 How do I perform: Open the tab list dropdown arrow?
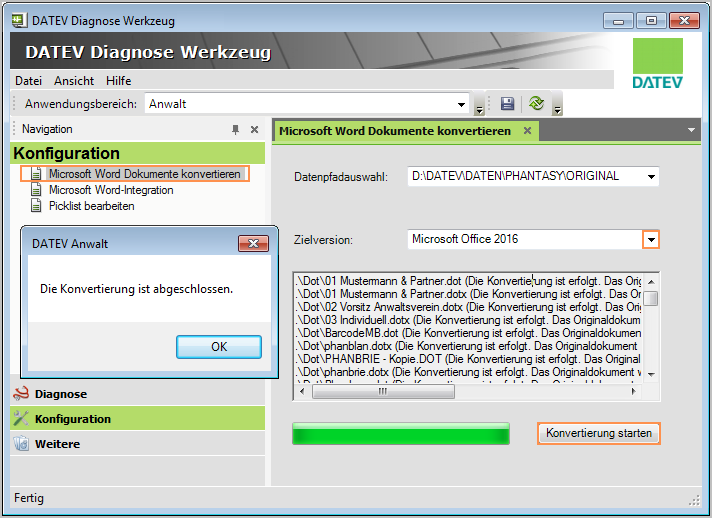coord(691,130)
